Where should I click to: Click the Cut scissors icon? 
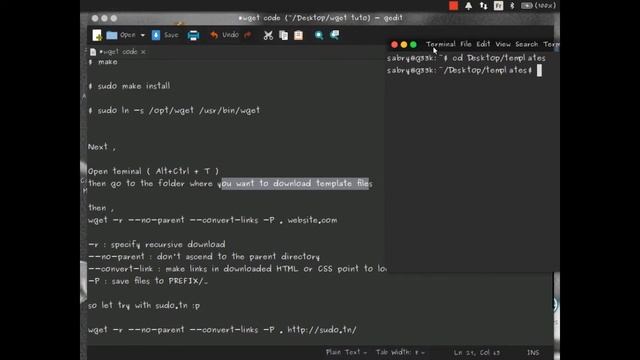(268, 36)
